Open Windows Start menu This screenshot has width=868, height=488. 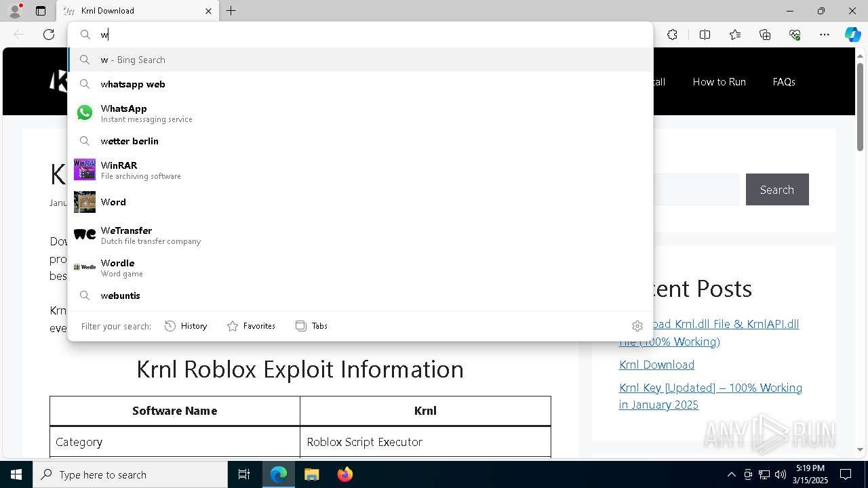tap(16, 474)
